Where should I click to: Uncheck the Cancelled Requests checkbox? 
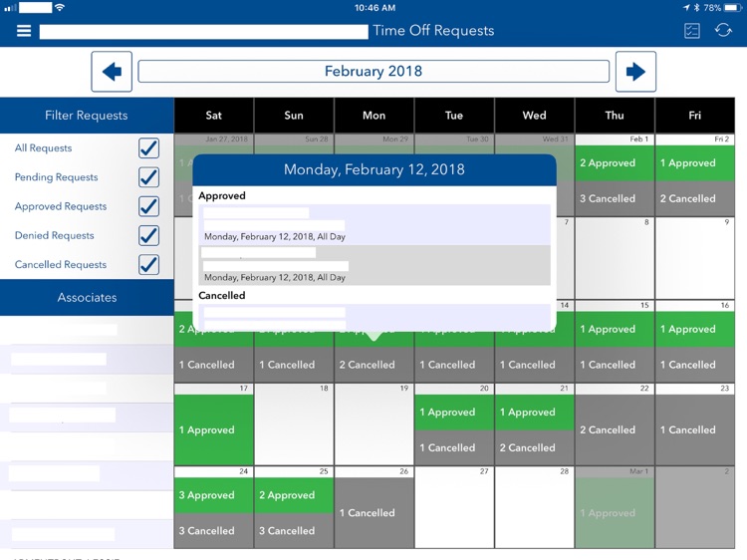coord(148,264)
